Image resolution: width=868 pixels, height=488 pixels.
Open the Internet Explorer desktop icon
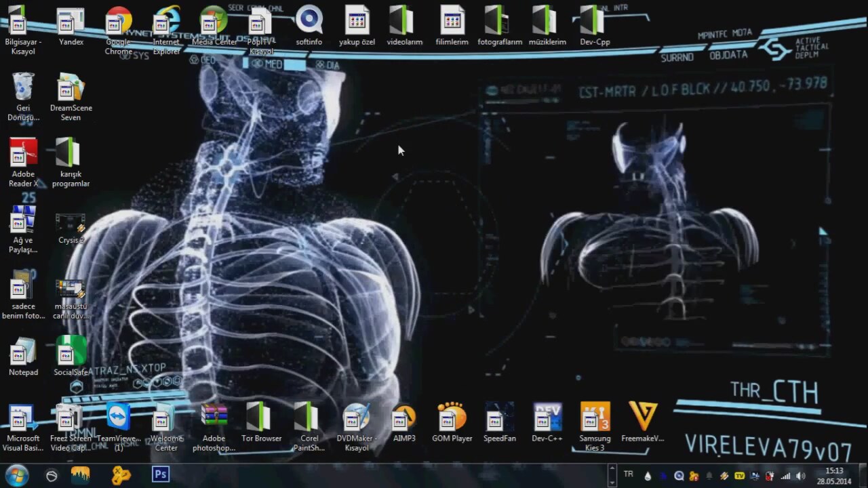pyautogui.click(x=166, y=30)
